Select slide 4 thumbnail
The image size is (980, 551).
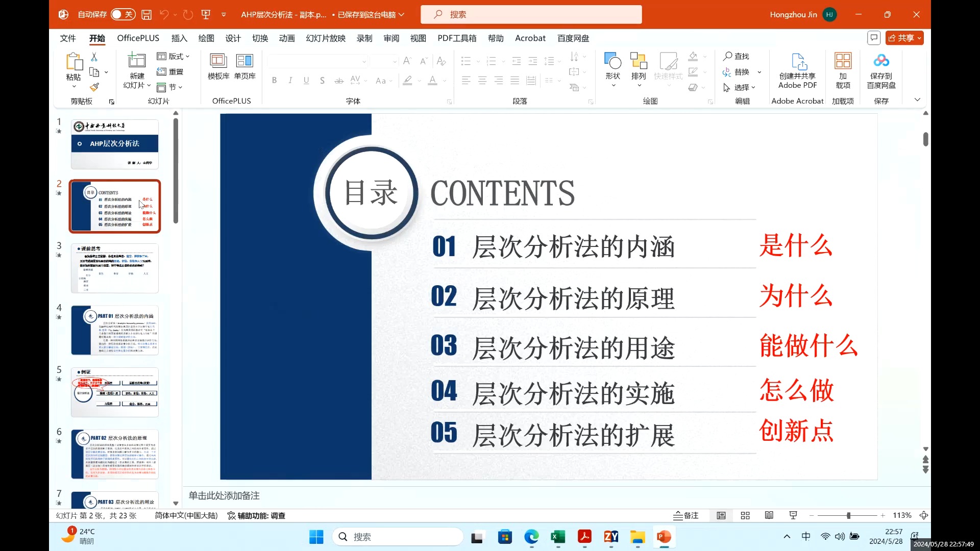click(115, 330)
